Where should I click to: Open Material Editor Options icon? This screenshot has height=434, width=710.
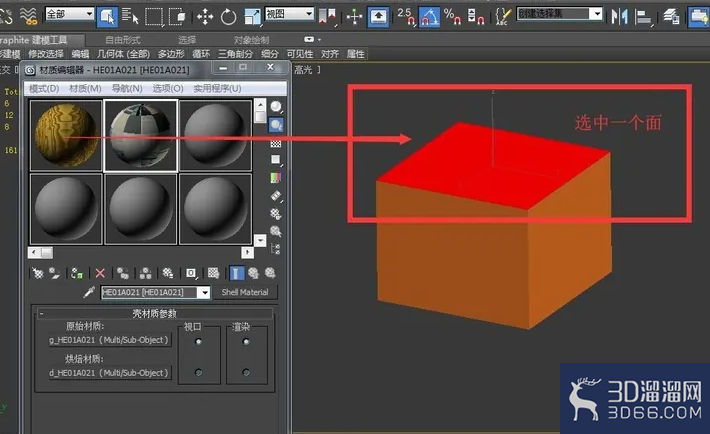click(276, 213)
